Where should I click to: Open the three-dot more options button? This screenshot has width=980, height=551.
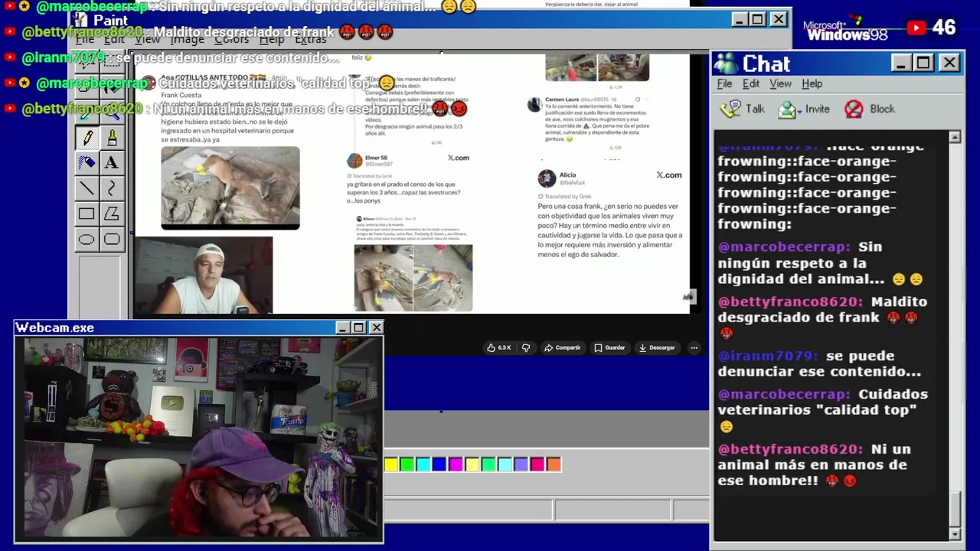[x=694, y=347]
